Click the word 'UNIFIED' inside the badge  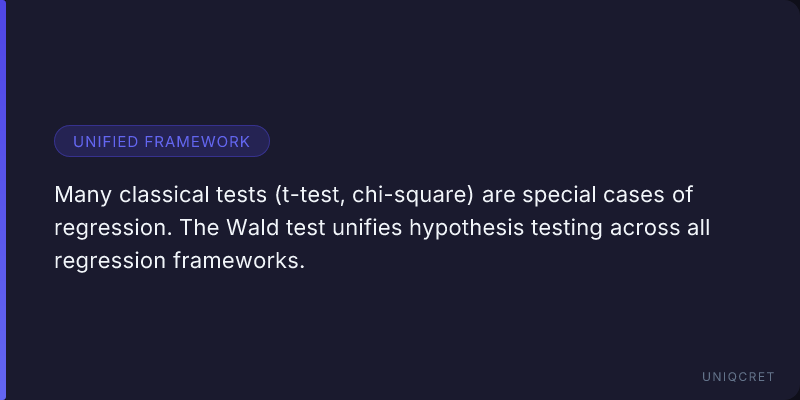[106, 141]
